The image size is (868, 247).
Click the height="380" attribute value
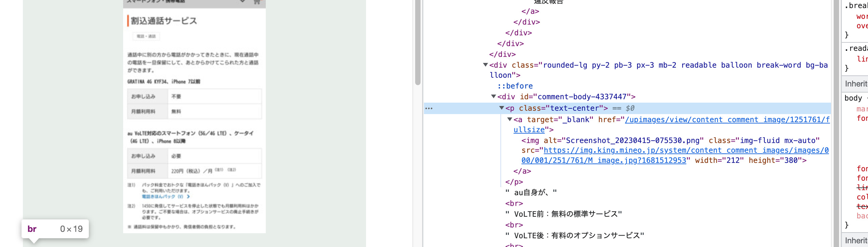[x=791, y=161]
